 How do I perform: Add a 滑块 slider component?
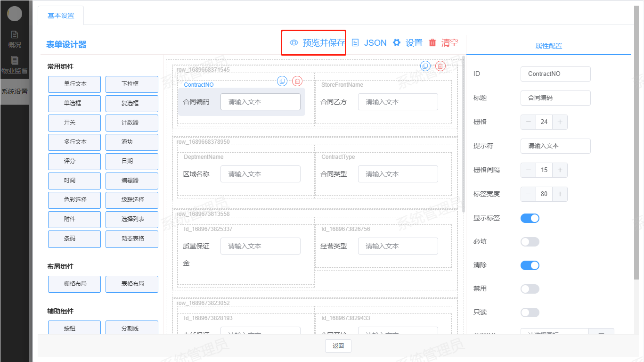coord(131,142)
